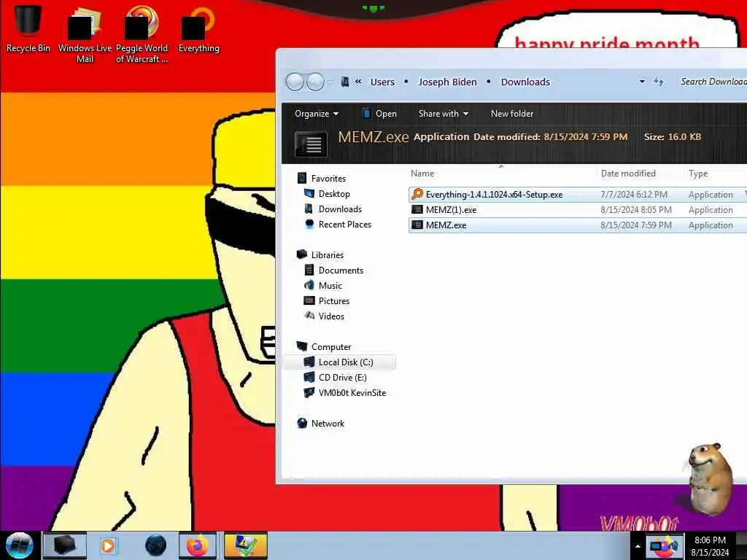Click the refresh icon beside address bar

[659, 82]
